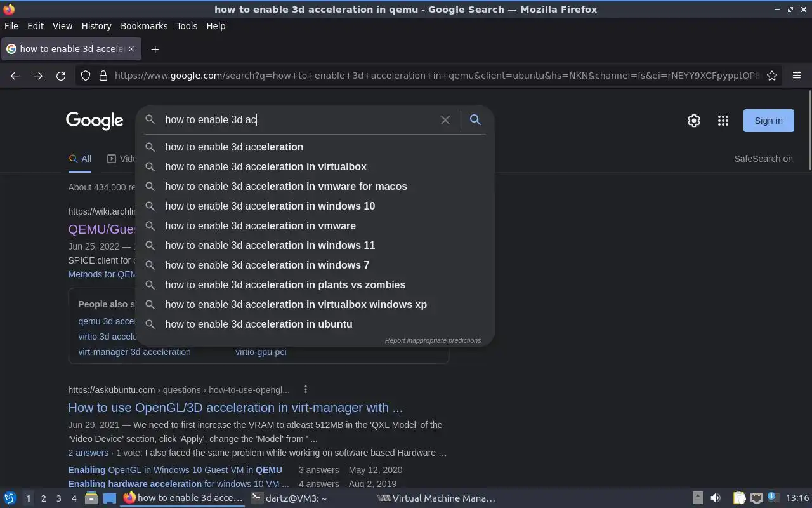
Task: Open the clipboard manager tray icon
Action: pos(740,498)
